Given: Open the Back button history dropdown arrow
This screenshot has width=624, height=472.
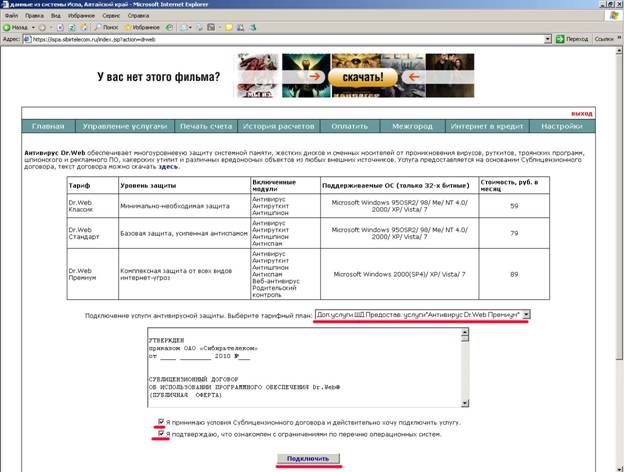Looking at the screenshot, I should click(x=33, y=27).
